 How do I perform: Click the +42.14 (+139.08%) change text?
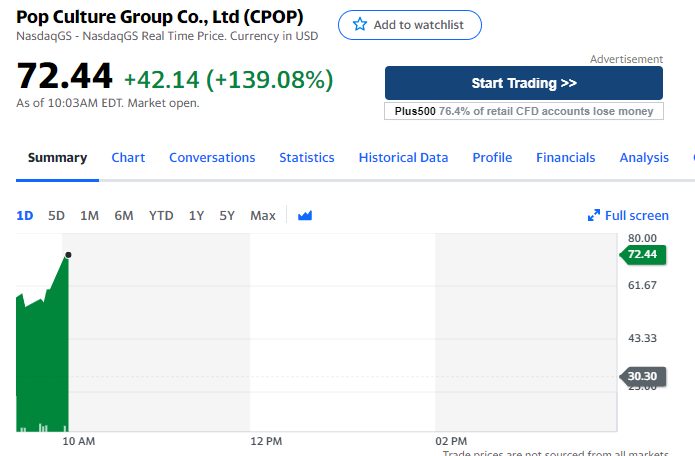click(228, 80)
